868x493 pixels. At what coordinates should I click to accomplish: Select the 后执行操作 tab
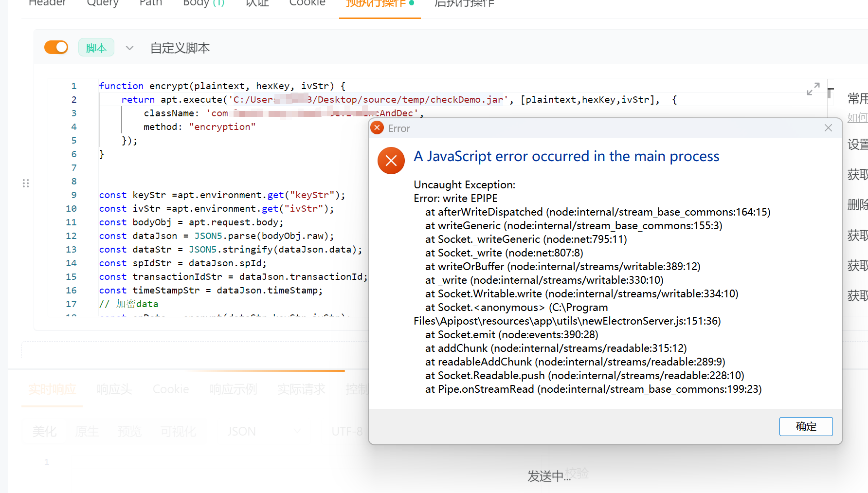tap(464, 2)
